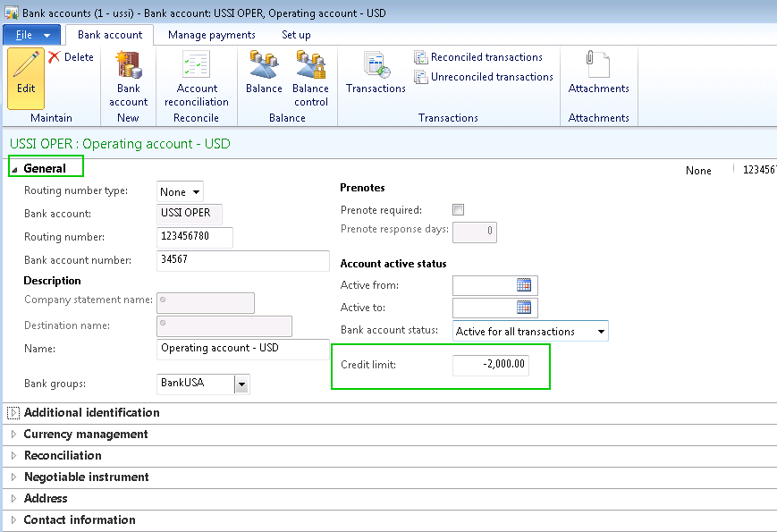777x532 pixels.
Task: Expand the Currency management section
Action: [86, 434]
